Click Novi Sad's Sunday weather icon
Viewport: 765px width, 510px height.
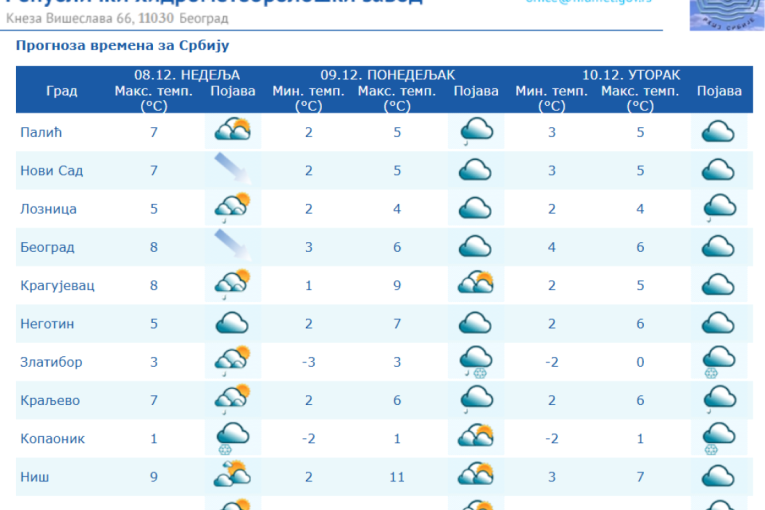click(232, 169)
